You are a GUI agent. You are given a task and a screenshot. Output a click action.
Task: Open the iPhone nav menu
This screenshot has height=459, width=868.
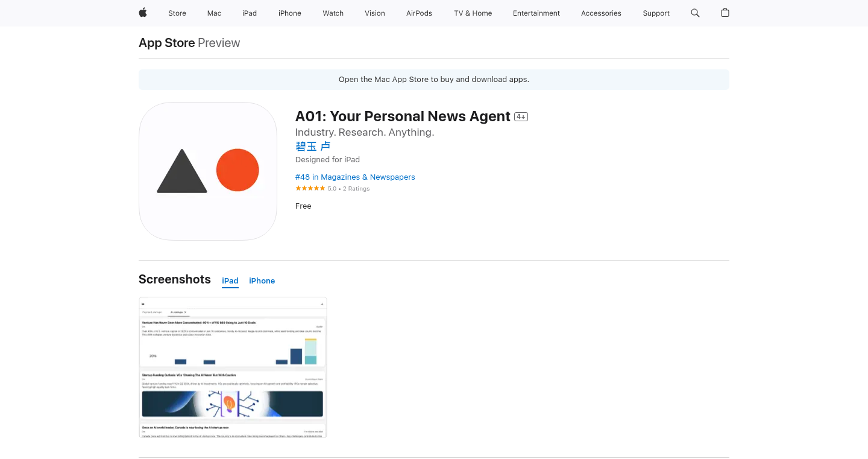[290, 13]
